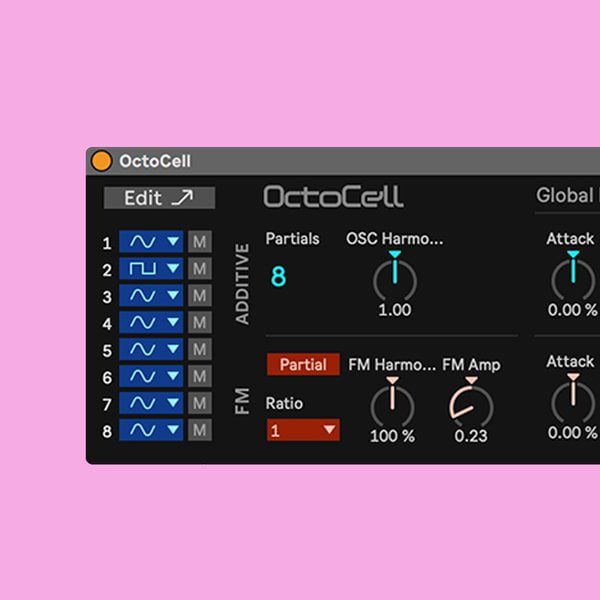Viewport: 600px width, 600px height.
Task: Click the FM Harmonics value 100 %
Action: tap(392, 436)
